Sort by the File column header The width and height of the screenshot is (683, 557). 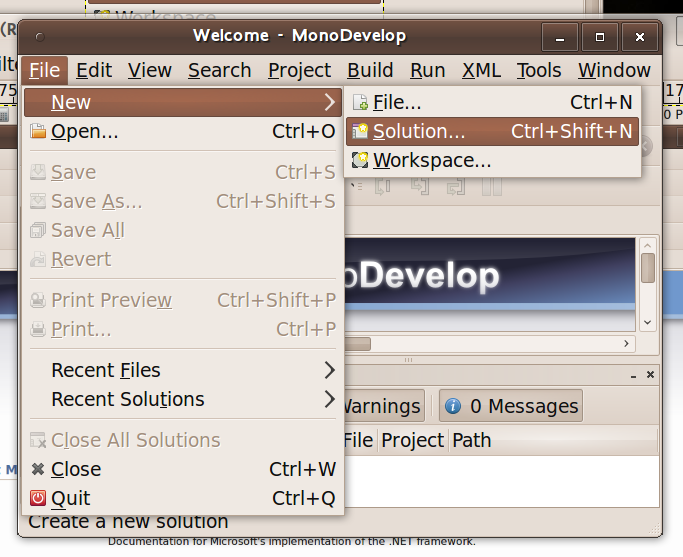359,440
